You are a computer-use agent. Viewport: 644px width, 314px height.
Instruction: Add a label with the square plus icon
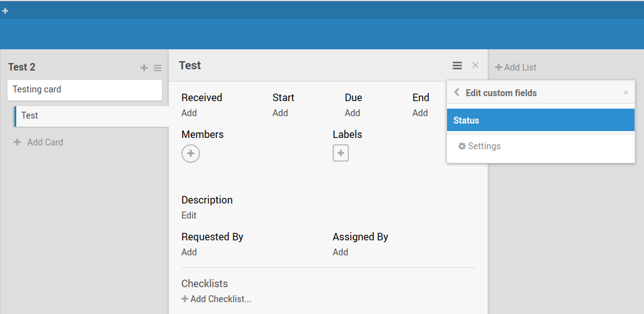click(x=341, y=153)
